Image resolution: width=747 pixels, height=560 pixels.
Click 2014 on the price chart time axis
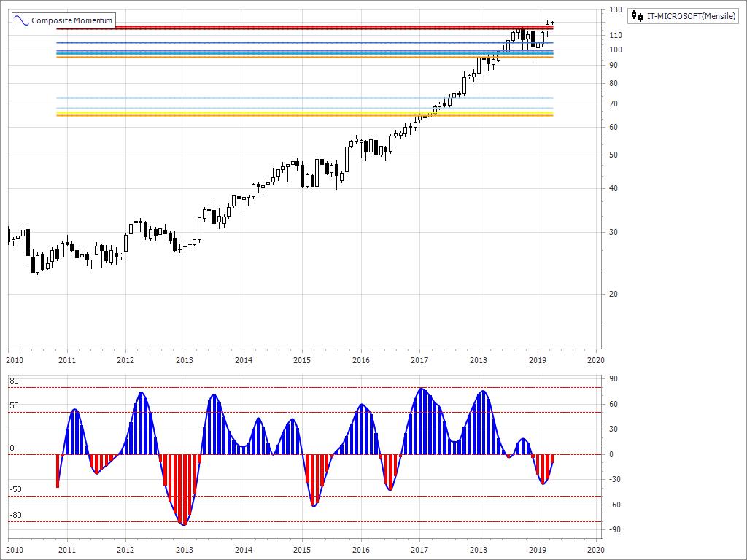(244, 360)
